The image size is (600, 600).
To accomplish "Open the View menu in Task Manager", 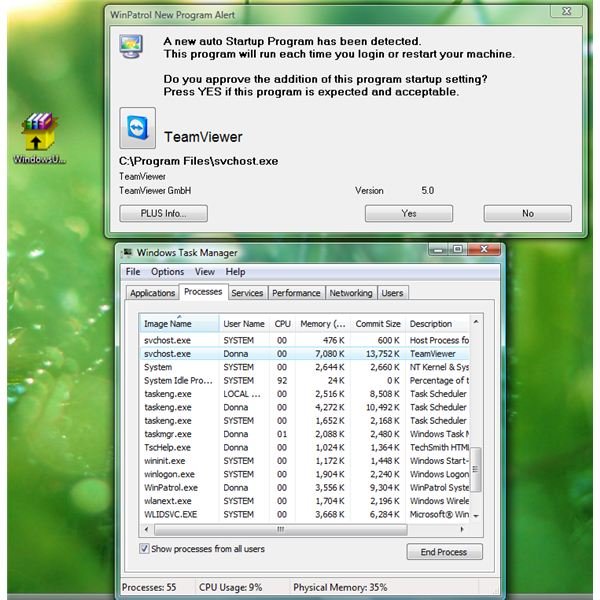I will point(205,272).
